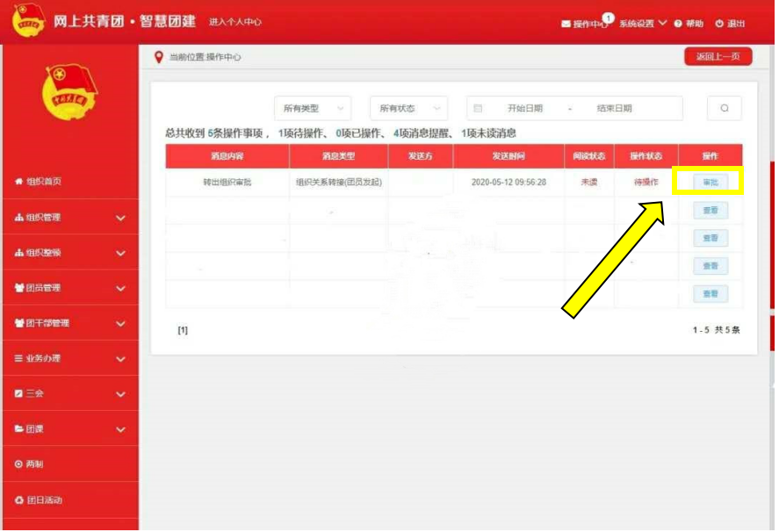The image size is (779, 532).
Task: Click 审批 button for 转出组织审批 row
Action: [x=710, y=182]
